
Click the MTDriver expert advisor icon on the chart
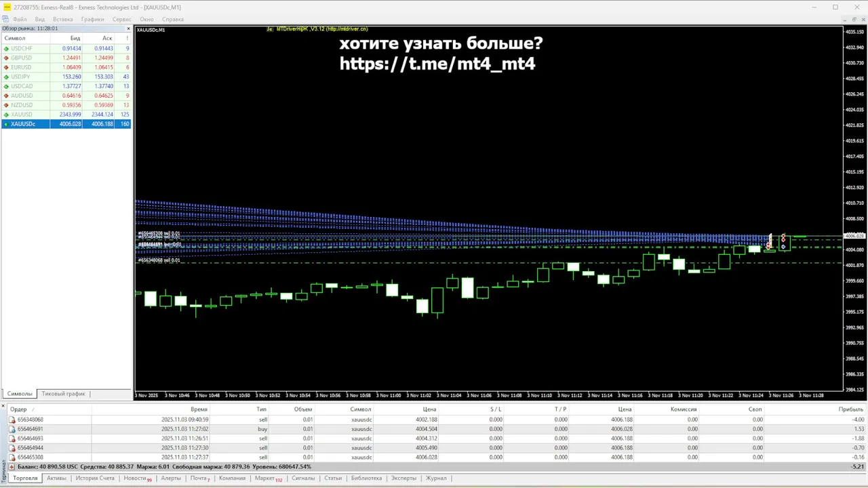(270, 29)
